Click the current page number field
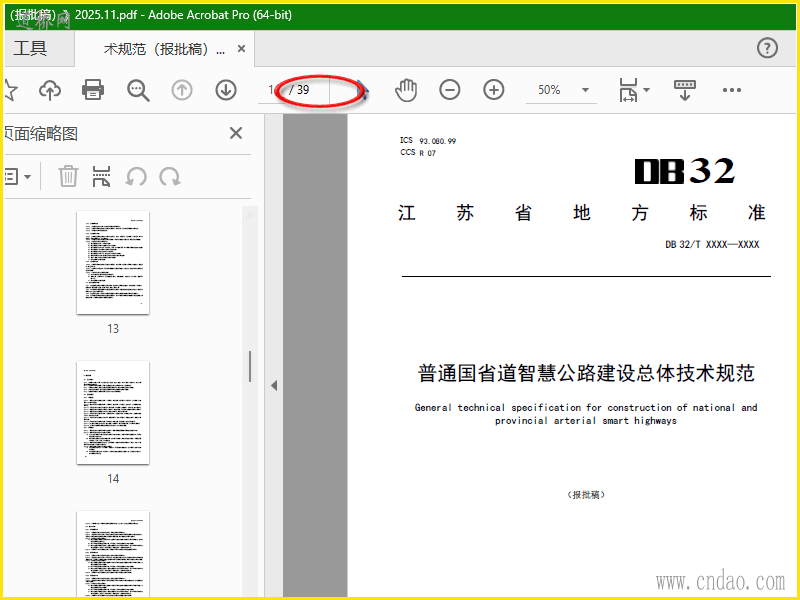 [x=270, y=90]
